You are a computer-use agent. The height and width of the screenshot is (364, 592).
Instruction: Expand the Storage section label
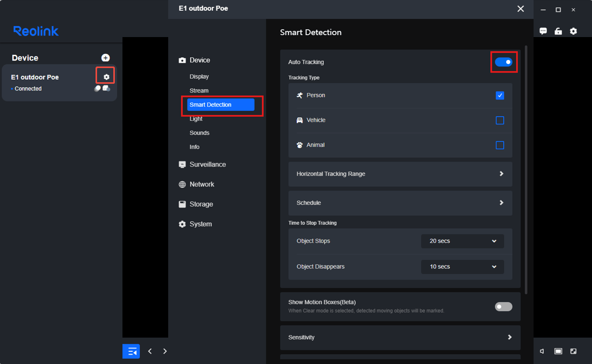coord(201,204)
